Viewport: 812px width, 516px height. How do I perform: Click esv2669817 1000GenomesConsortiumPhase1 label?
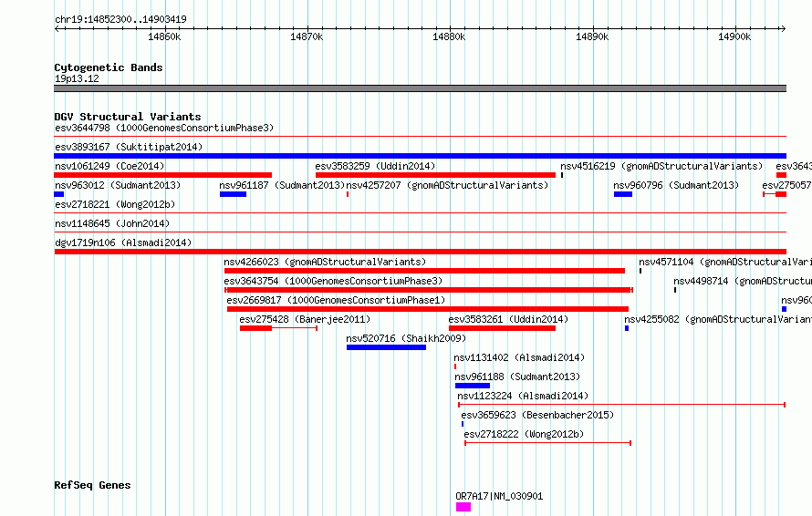tap(336, 300)
